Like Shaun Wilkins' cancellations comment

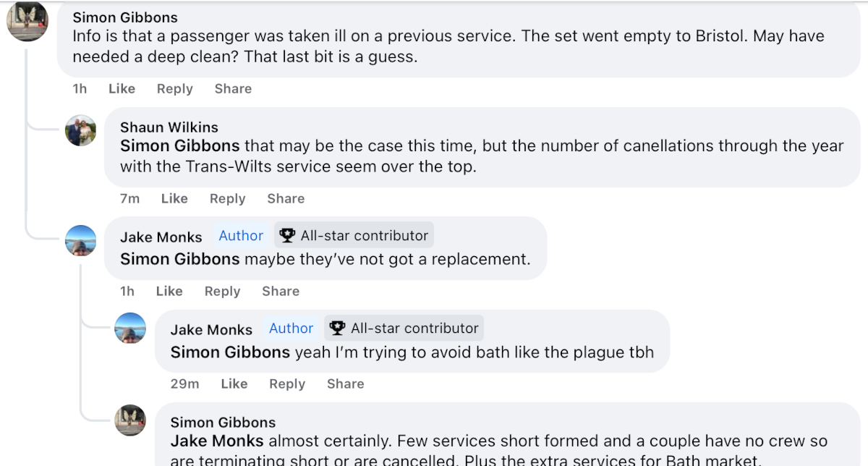[174, 199]
